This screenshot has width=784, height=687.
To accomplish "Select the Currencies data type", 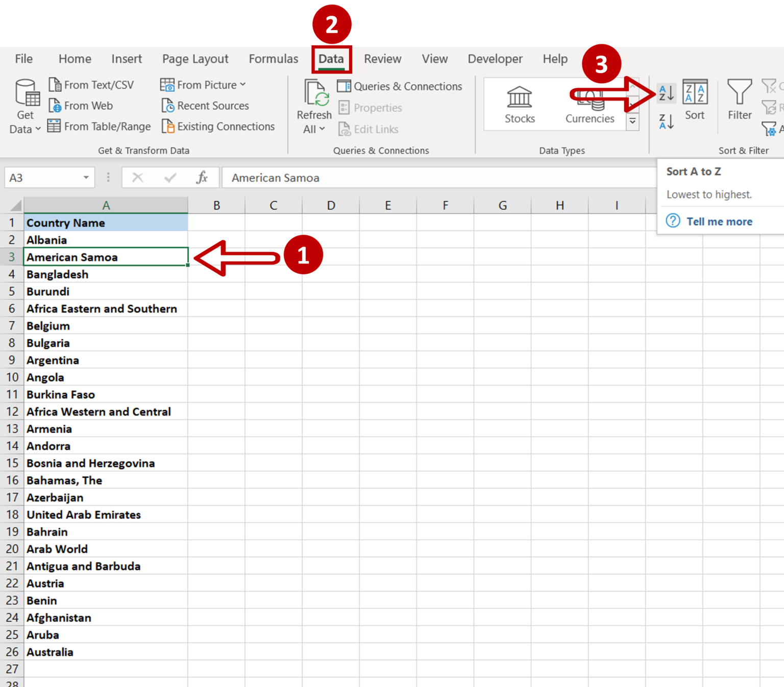I will pyautogui.click(x=590, y=104).
